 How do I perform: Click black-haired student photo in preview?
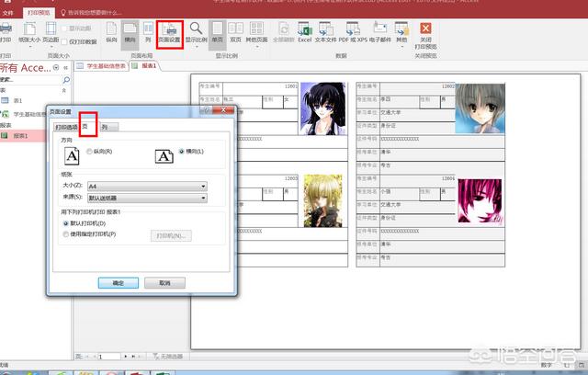pos(322,108)
